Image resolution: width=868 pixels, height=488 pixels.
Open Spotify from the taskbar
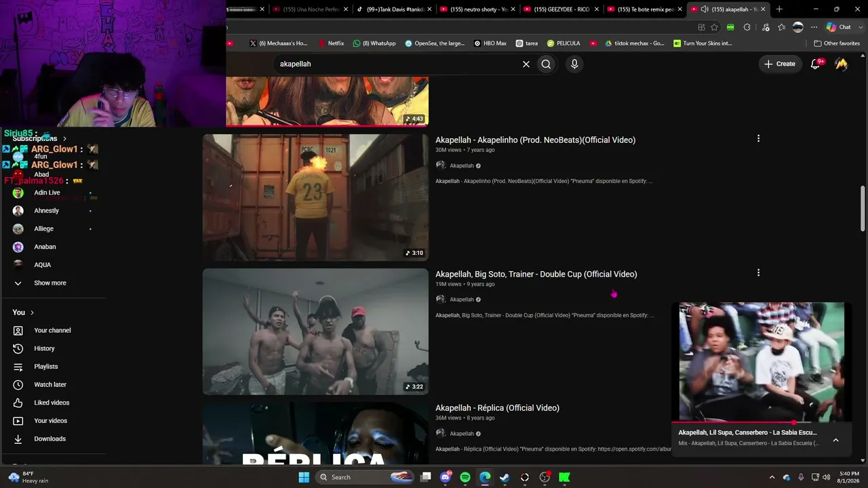[x=465, y=477]
